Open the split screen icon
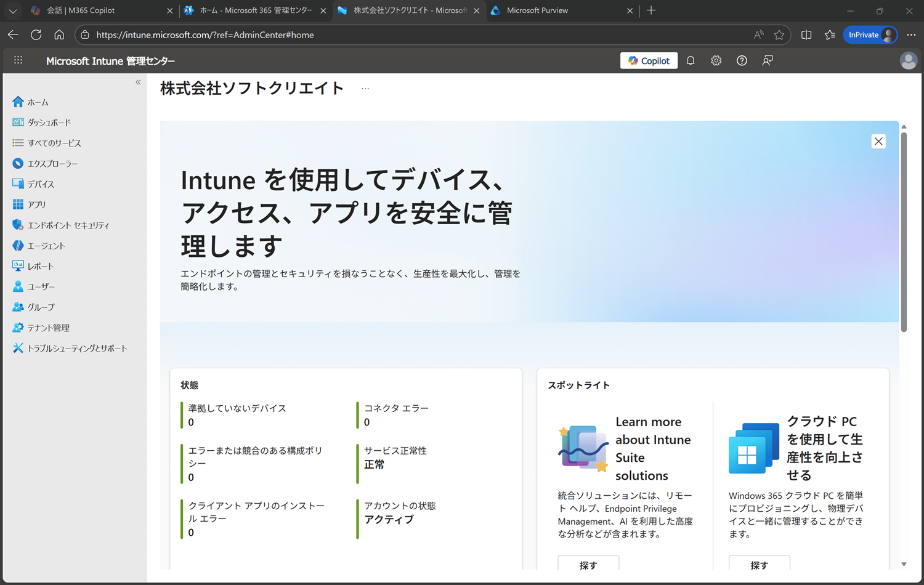The height and width of the screenshot is (585, 924). [x=806, y=35]
